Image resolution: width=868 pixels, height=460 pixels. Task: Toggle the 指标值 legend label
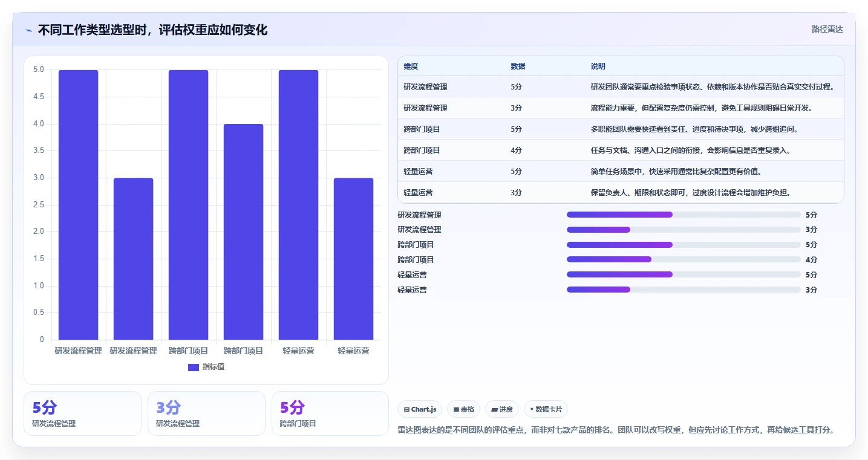tap(214, 368)
